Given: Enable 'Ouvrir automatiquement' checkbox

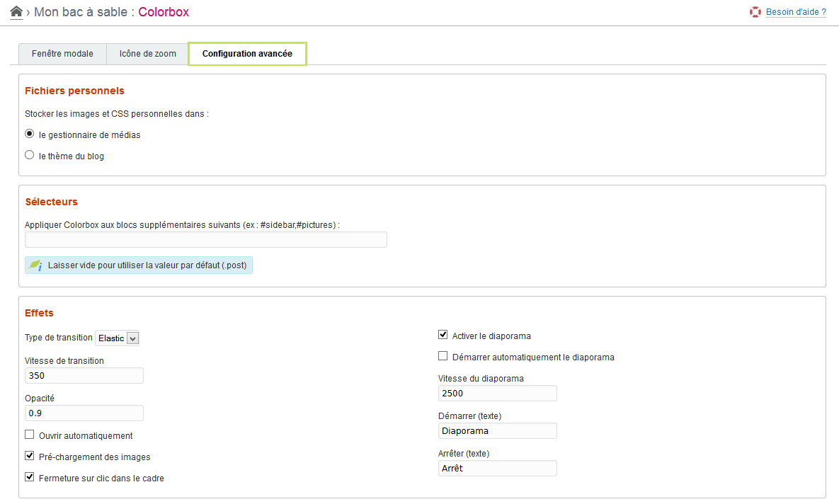Looking at the screenshot, I should click(30, 435).
